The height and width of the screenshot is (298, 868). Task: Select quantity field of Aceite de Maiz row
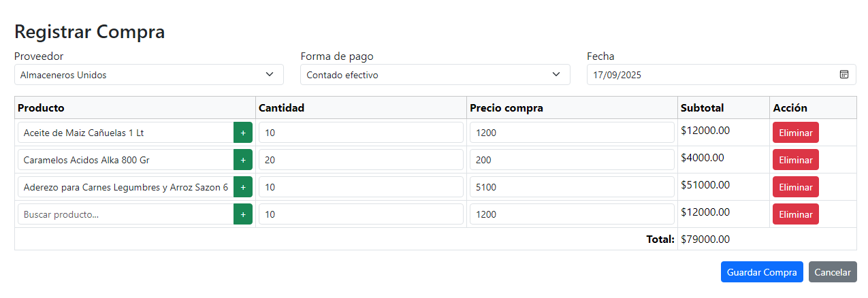coord(361,133)
